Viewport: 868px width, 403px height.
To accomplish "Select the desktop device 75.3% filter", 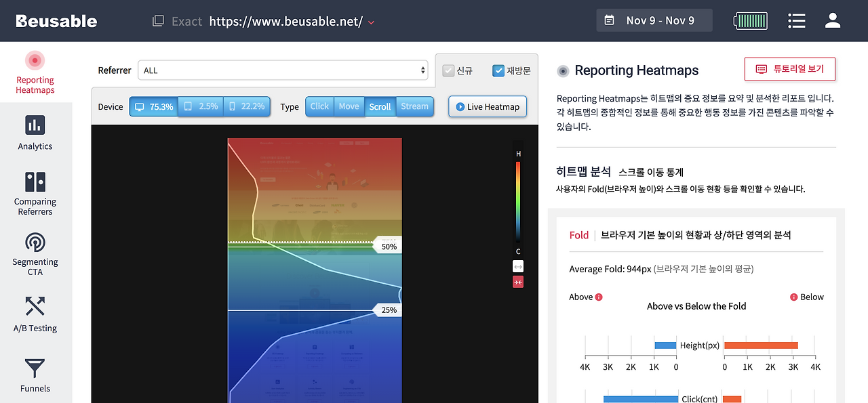I will (x=154, y=106).
